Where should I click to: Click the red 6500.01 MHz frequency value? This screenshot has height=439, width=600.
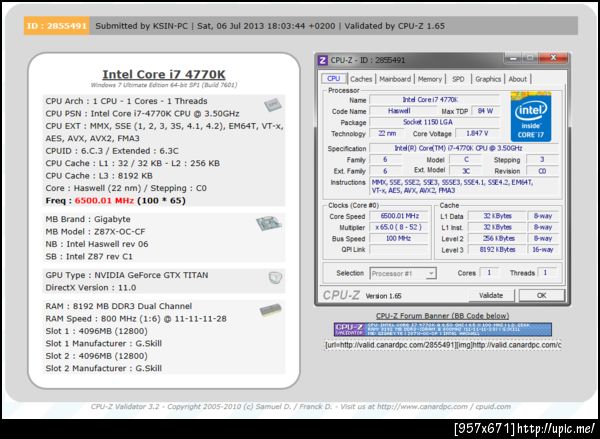(x=104, y=201)
